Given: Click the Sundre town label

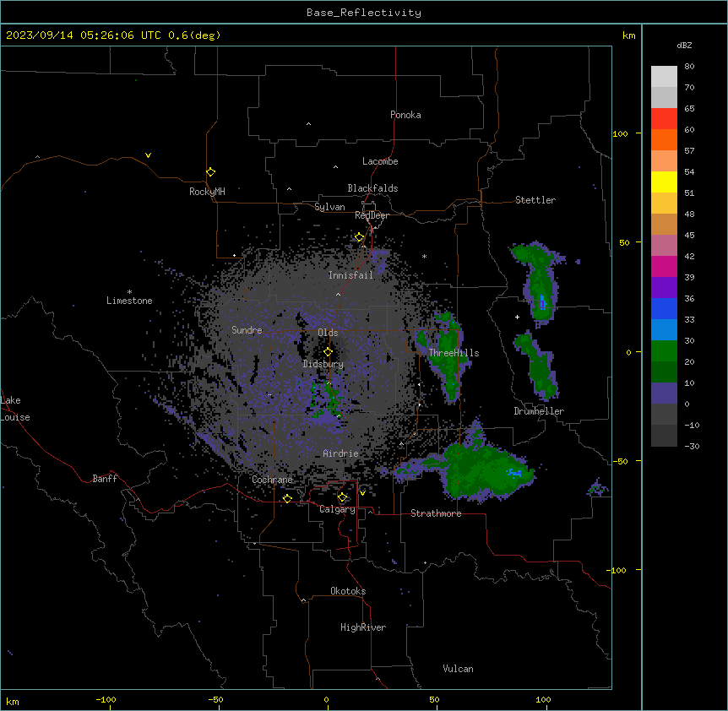Looking at the screenshot, I should pos(247,330).
